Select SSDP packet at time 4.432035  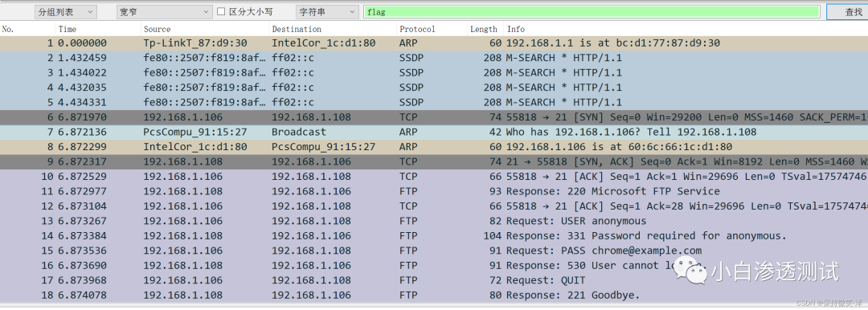(434, 88)
